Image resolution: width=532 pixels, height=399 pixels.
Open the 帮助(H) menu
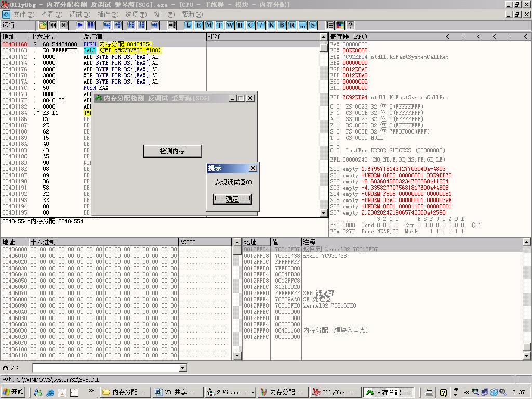point(192,15)
